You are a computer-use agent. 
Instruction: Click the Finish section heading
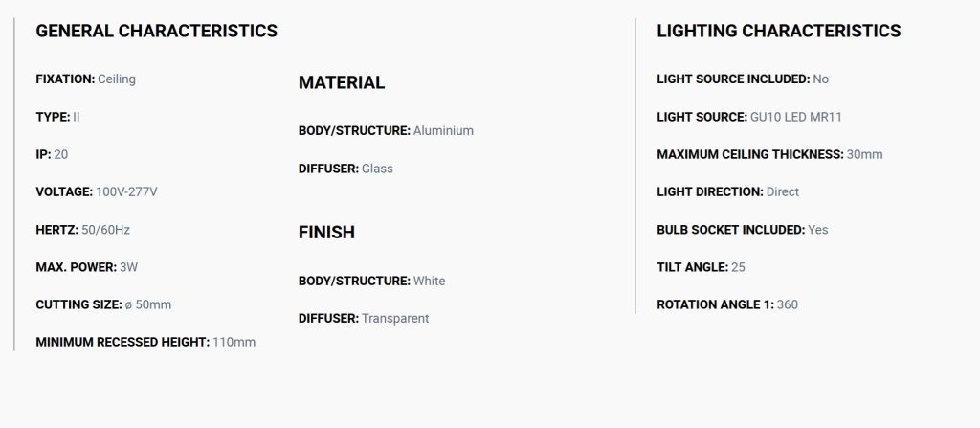click(326, 232)
